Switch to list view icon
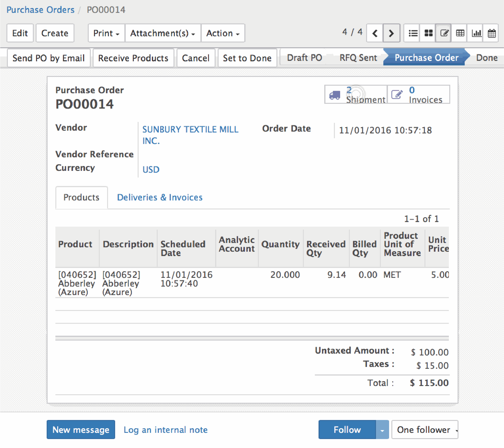 point(413,33)
